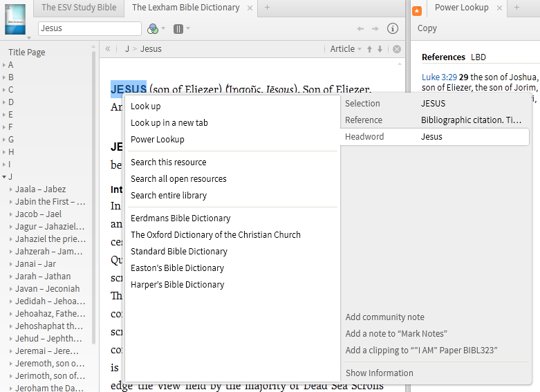This screenshot has width=540, height=392.
Task: Click the Jesus breadcrumb in the locator bar
Action: (x=151, y=49)
